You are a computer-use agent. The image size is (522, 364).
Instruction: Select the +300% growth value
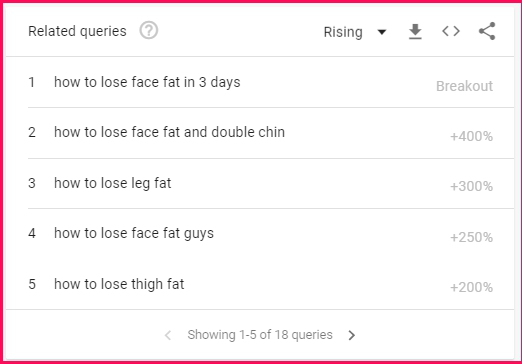[x=471, y=187]
